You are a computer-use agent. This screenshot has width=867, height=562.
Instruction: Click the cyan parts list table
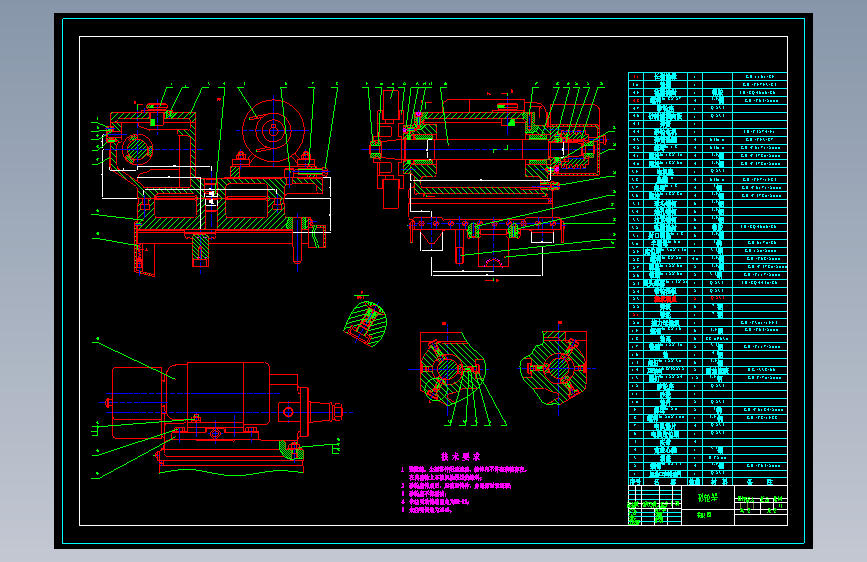tap(708, 279)
